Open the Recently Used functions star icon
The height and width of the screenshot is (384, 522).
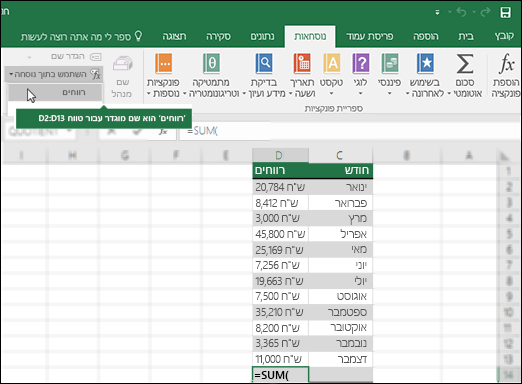[426, 63]
